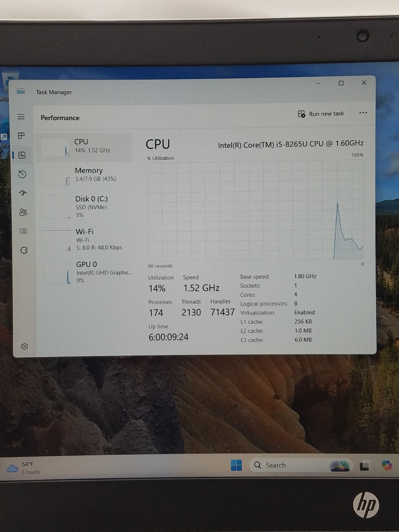Click the CPU utilization graph
Image resolution: width=399 pixels, height=532 pixels.
coord(255,210)
